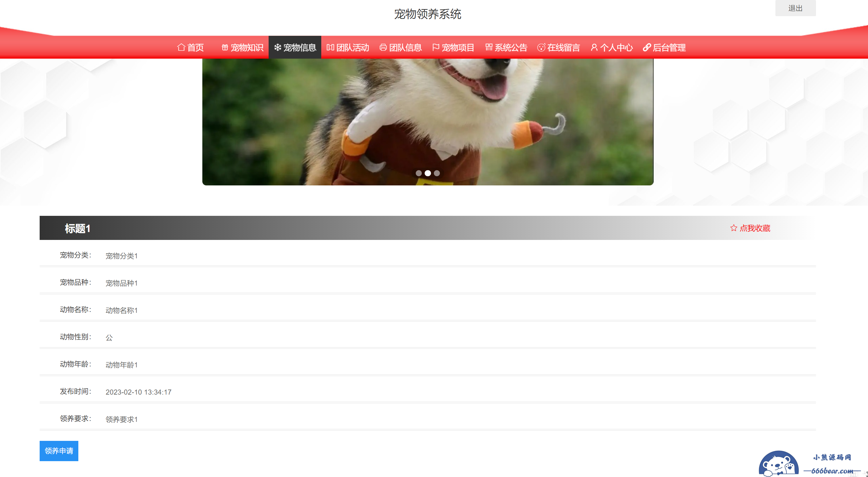Click the 宠物领养系统 site title

tap(427, 14)
